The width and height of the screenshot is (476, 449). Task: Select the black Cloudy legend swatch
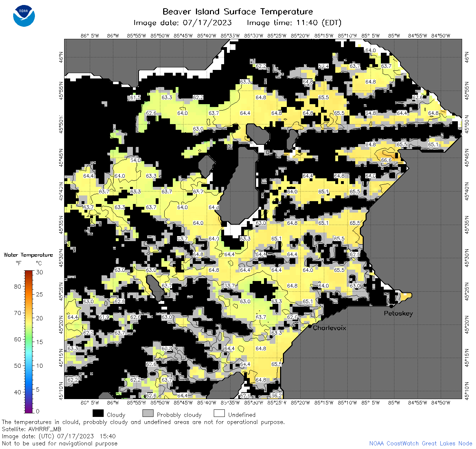[x=98, y=413]
